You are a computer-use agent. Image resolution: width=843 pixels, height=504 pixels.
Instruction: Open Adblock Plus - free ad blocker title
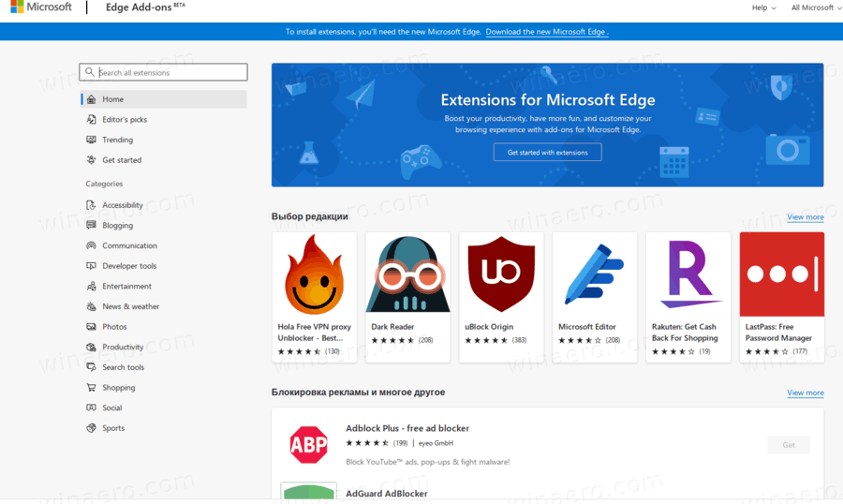click(x=407, y=428)
